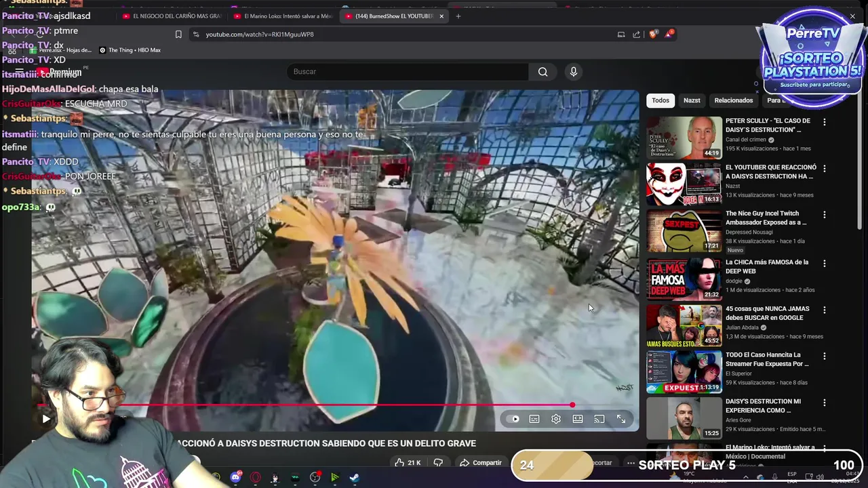868x488 pixels.
Task: Start voice search with microphone icon
Action: 574,72
